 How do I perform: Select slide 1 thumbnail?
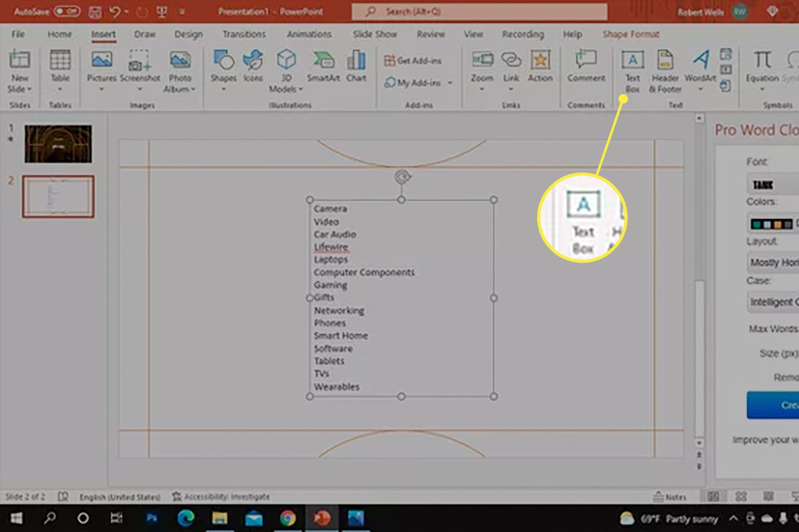(x=58, y=143)
